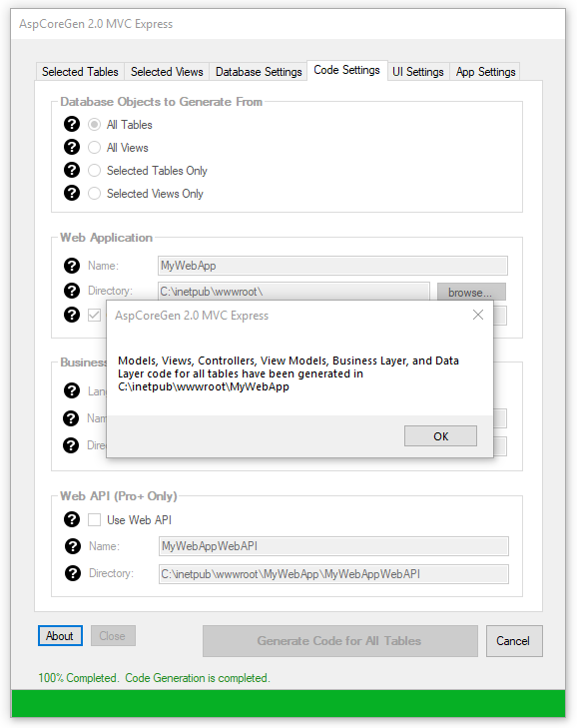Click the help icon beside All Views
Viewport: 577px width, 728px height.
pos(72,147)
